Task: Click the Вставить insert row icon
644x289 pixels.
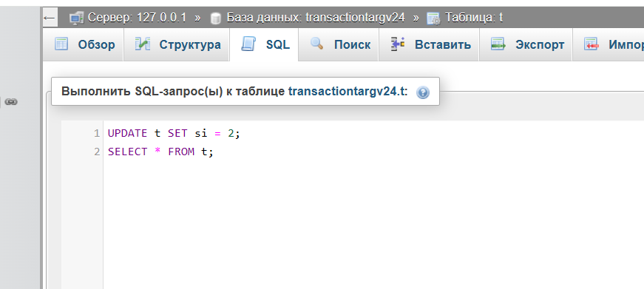Action: (x=398, y=44)
